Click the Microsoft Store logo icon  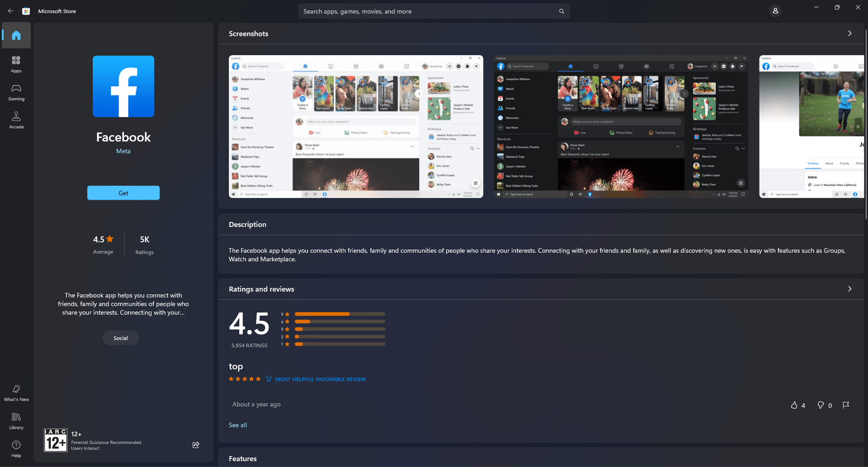point(26,11)
